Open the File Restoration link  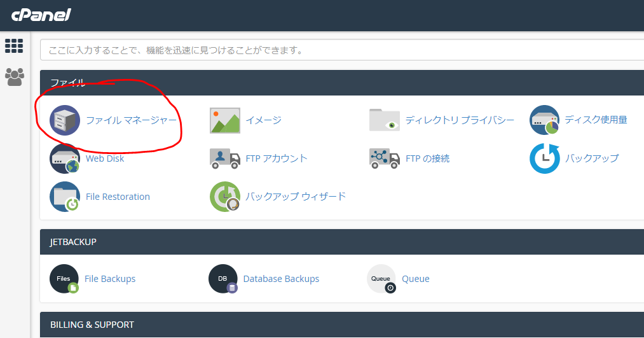[118, 197]
